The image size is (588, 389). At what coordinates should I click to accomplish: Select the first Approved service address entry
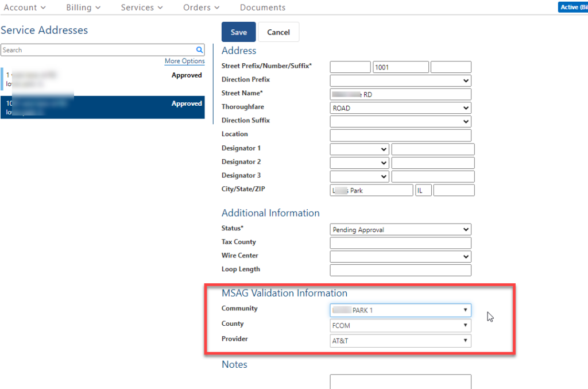(x=103, y=75)
